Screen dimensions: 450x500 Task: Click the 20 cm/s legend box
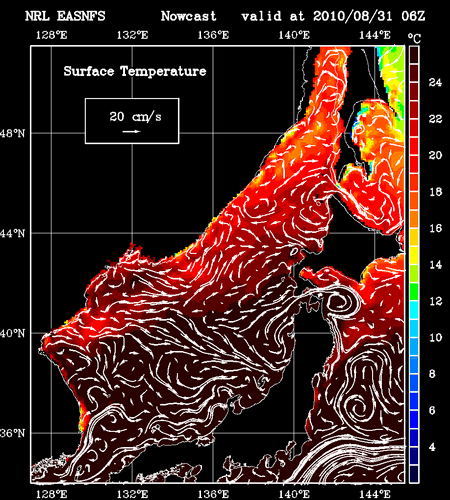tap(132, 121)
